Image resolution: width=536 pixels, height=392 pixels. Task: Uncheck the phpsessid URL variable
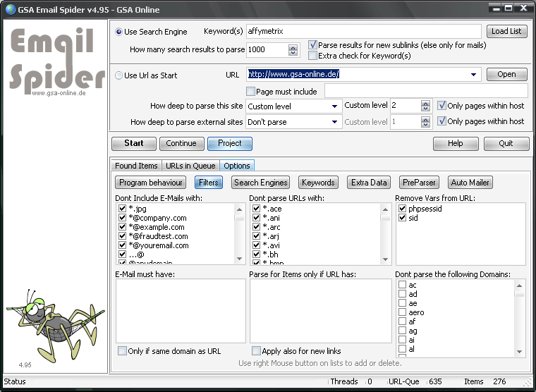coord(402,208)
